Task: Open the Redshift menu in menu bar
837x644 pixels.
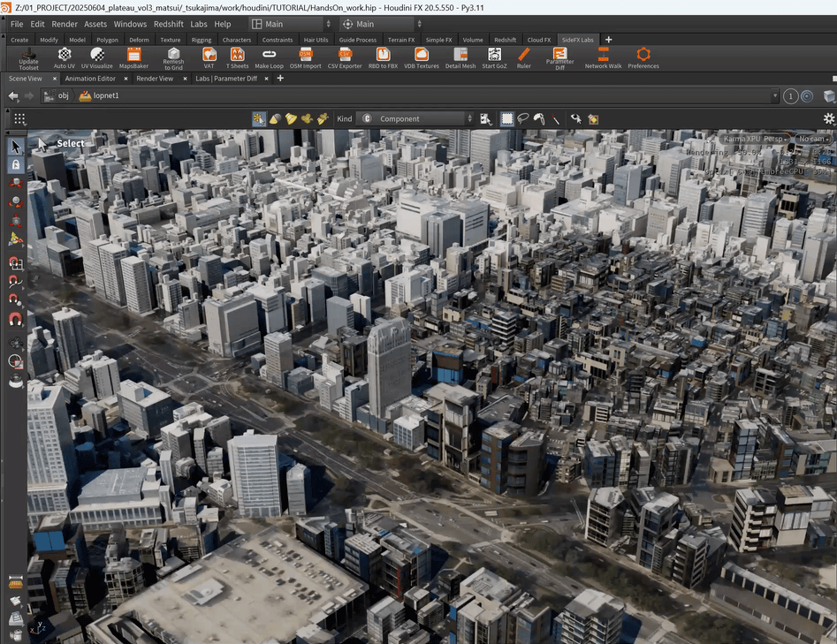Action: [169, 24]
